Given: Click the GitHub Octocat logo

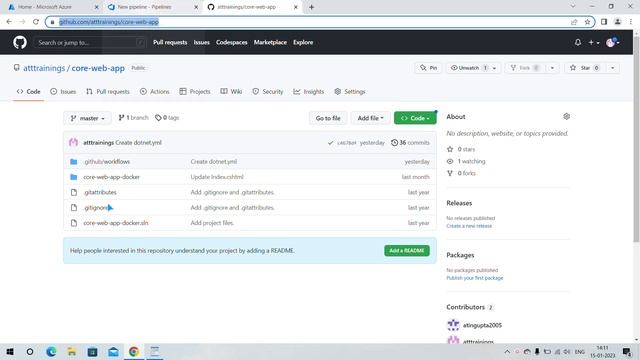Looking at the screenshot, I should click(20, 42).
